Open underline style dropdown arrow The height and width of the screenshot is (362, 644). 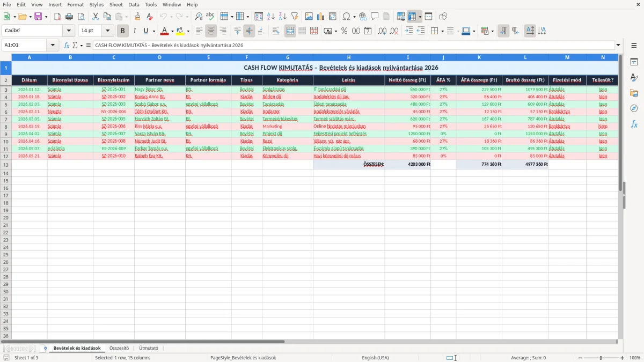point(153,31)
